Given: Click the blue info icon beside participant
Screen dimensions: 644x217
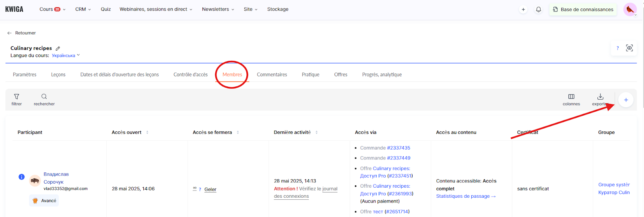Looking at the screenshot, I should (x=22, y=177).
